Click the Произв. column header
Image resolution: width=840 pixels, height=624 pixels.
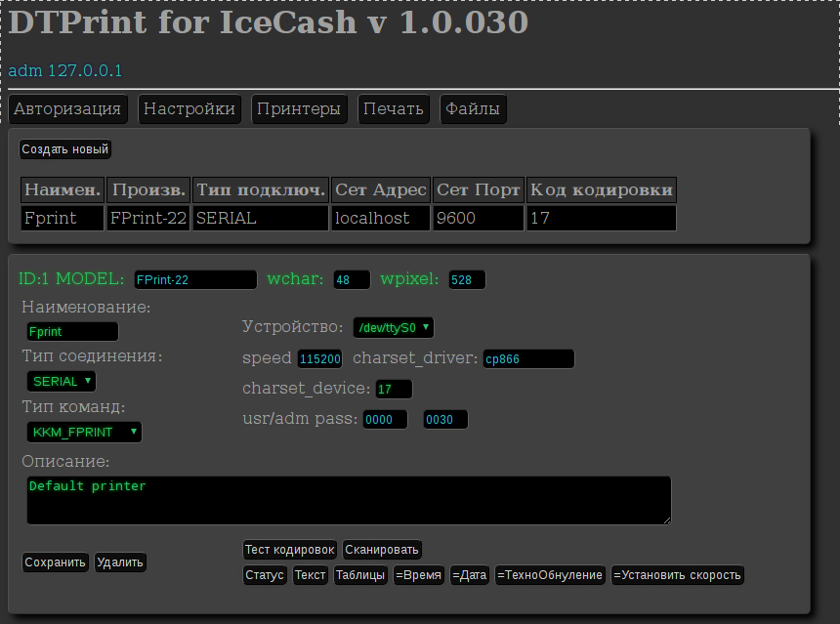[148, 189]
